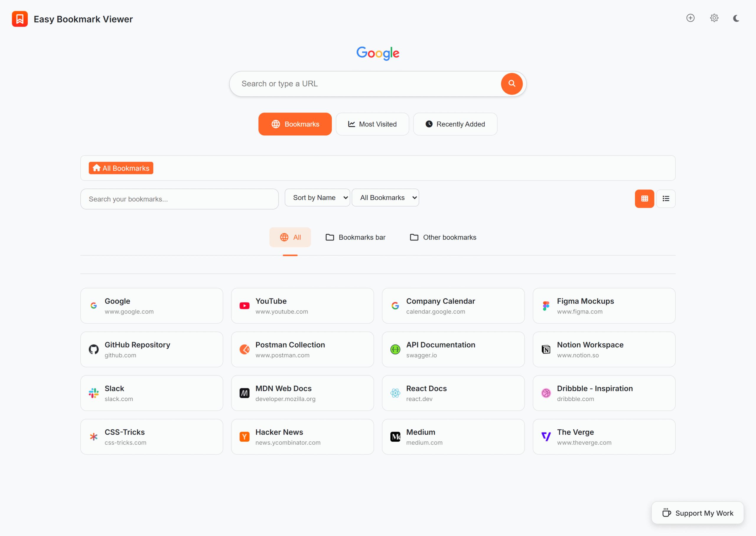
Task: Click the orange search magnifier button
Action: pyautogui.click(x=511, y=84)
